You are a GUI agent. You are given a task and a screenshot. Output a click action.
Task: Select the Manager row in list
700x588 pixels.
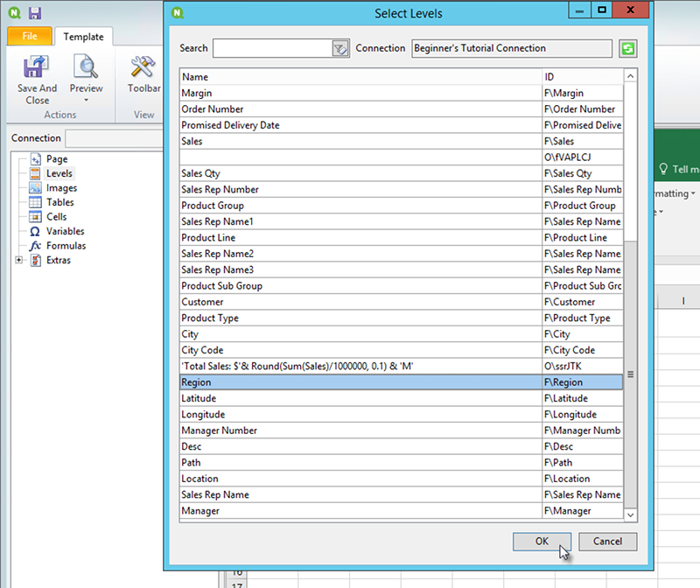(359, 511)
